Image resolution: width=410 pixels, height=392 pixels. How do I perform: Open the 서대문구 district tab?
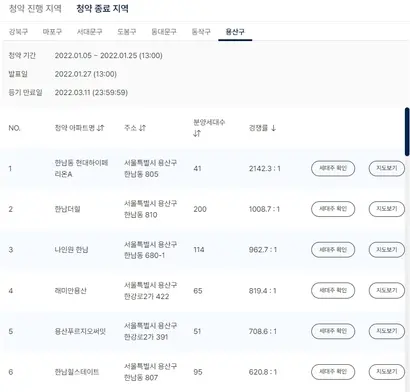tap(89, 32)
